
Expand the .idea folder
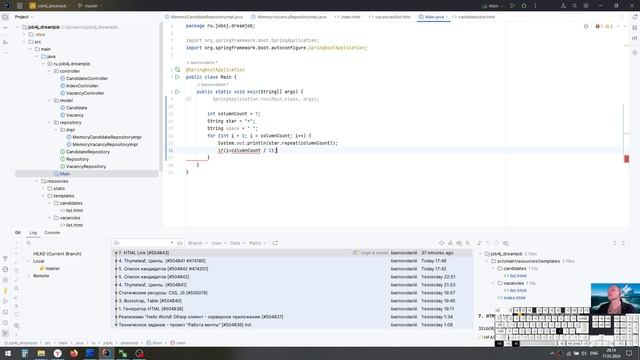(24, 35)
